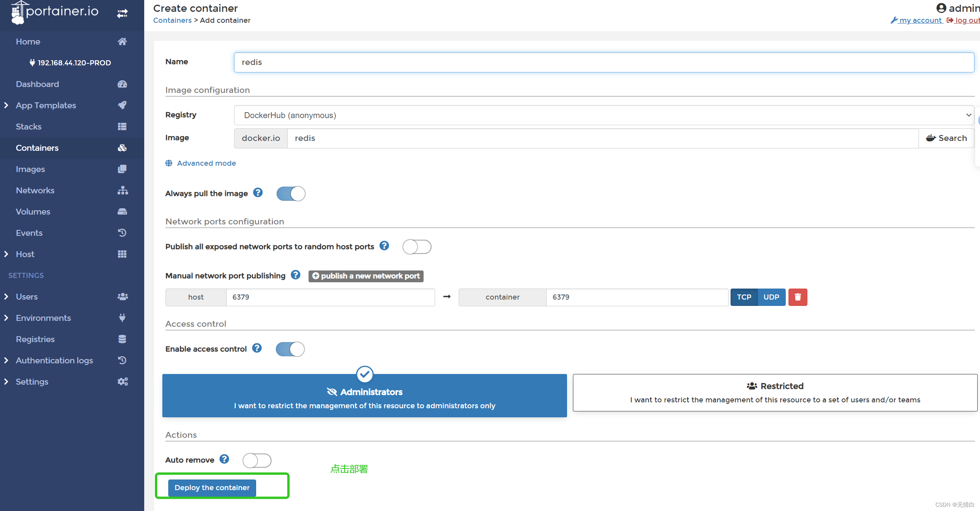Image resolution: width=980 pixels, height=511 pixels.
Task: Click the Dashboard gauge icon
Action: pyautogui.click(x=122, y=84)
